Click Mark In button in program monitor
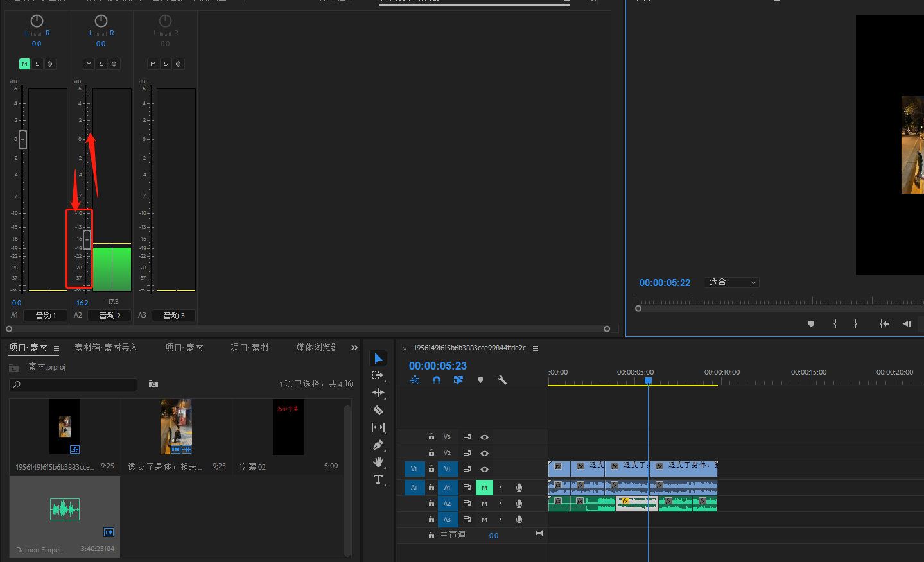The image size is (924, 562). [835, 324]
